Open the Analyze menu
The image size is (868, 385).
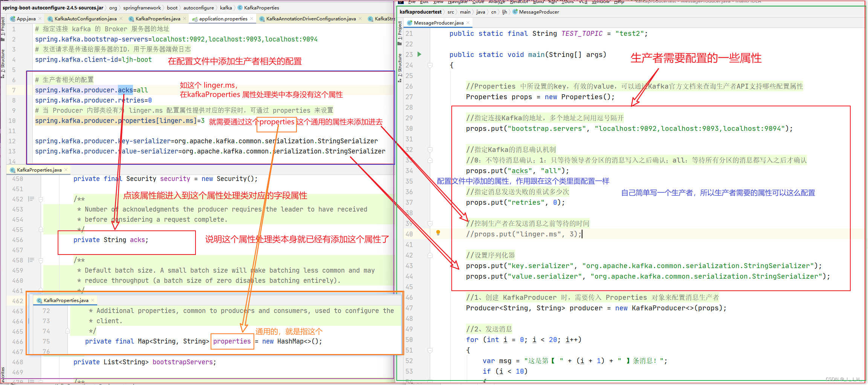point(497,2)
